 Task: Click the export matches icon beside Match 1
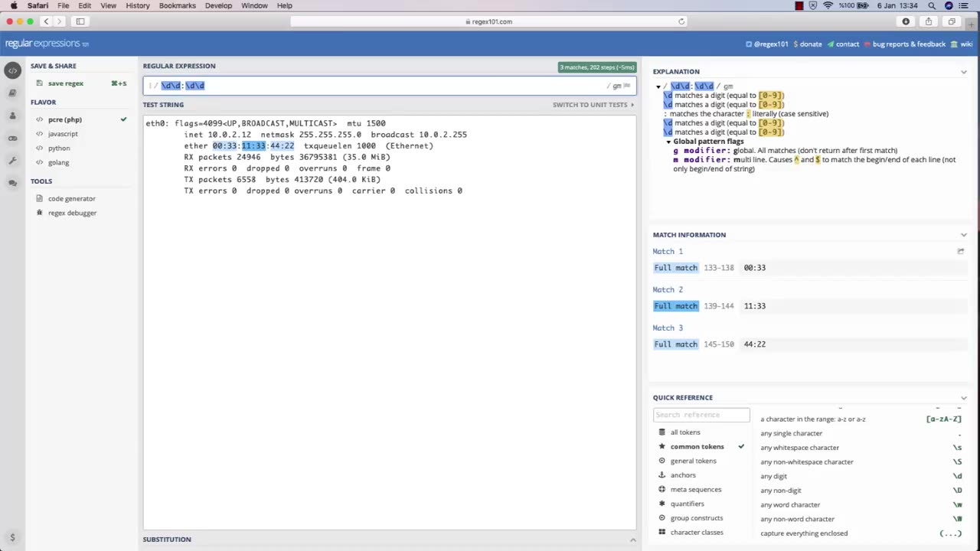pyautogui.click(x=961, y=251)
